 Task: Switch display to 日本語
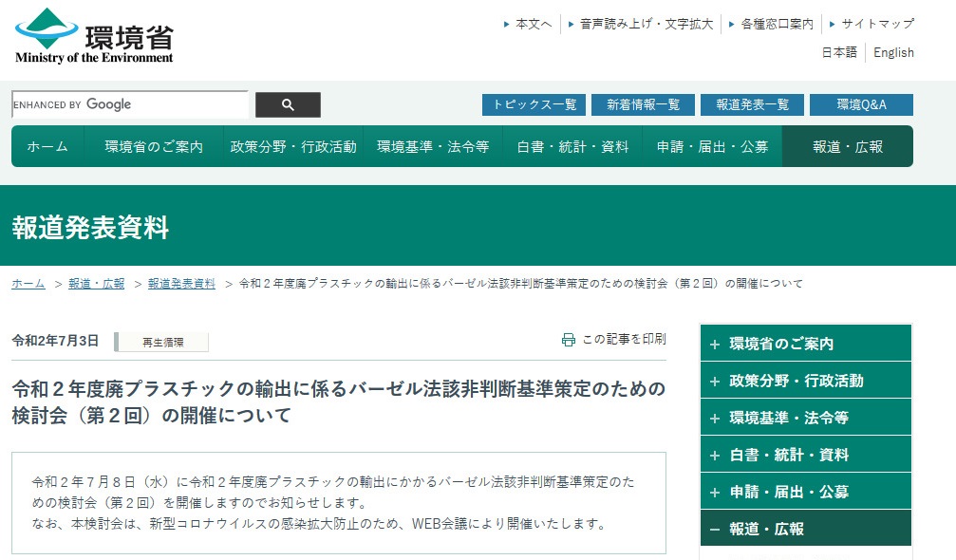839,53
